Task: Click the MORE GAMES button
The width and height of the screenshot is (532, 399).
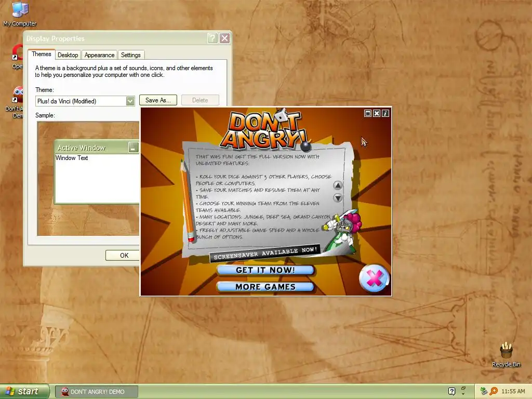Action: pos(265,287)
